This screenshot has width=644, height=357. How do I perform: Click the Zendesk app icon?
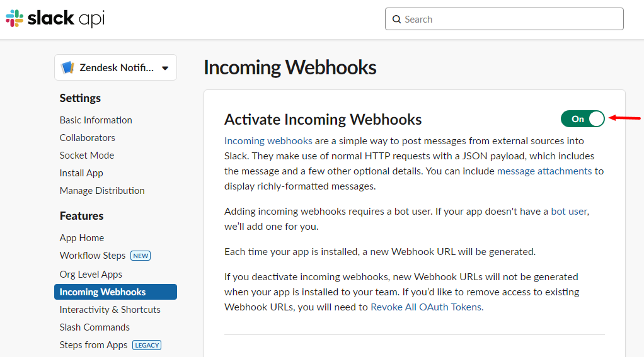[68, 67]
